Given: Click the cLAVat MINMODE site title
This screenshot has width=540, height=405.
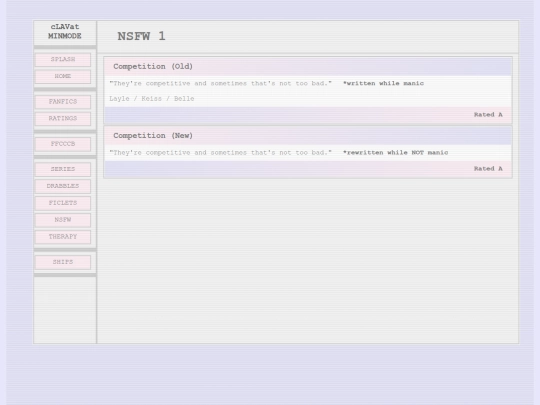Looking at the screenshot, I should coord(65,31).
